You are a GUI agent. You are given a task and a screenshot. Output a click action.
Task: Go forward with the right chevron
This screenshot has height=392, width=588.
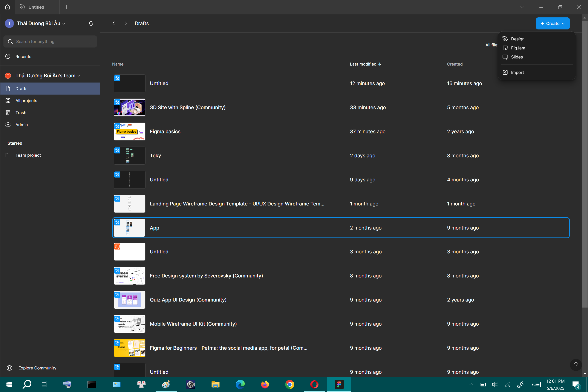click(x=126, y=23)
